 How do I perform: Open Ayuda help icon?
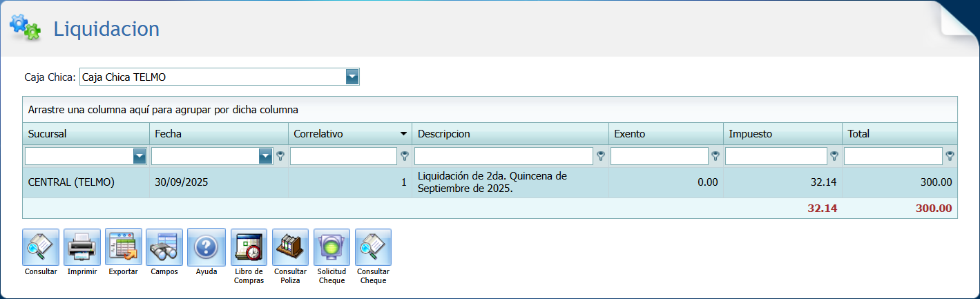coord(206,247)
